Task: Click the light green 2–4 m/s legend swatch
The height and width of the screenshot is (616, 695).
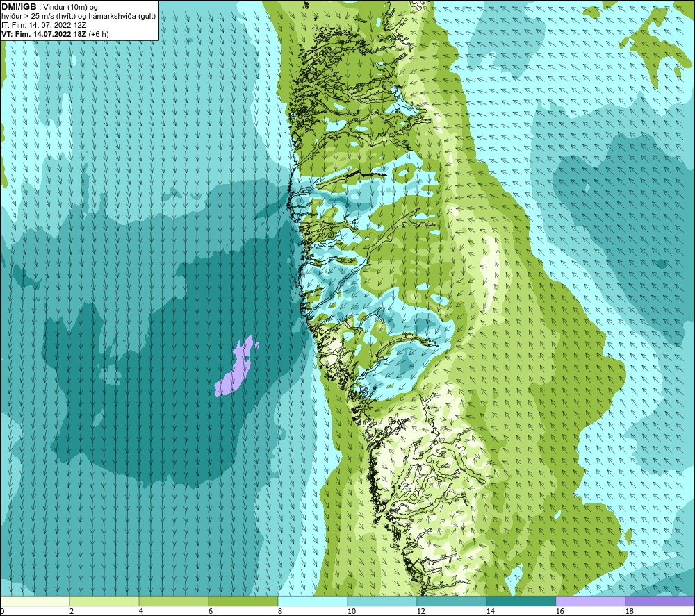Action: 104,601
